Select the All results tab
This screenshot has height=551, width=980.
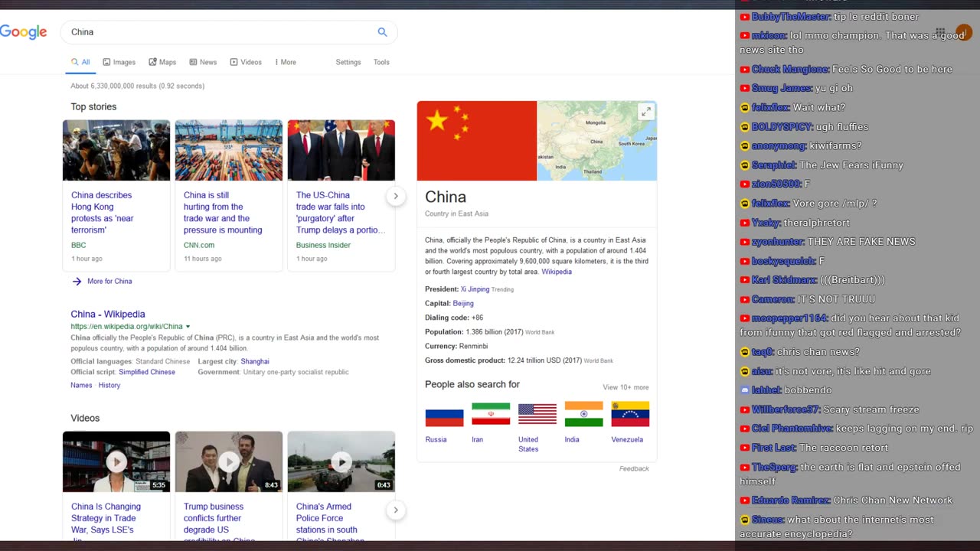click(80, 62)
